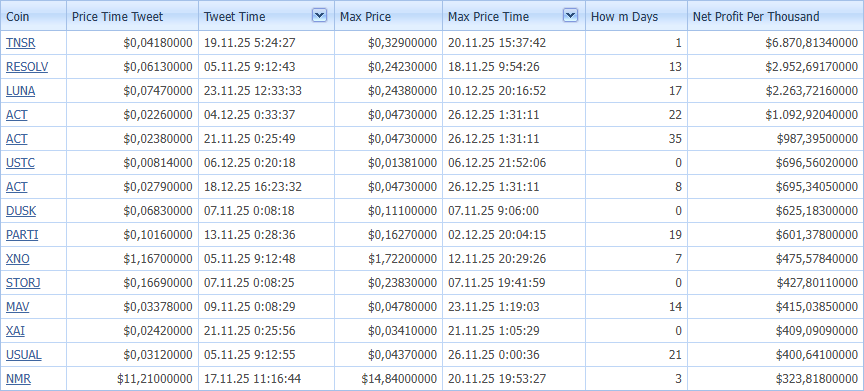Screen dimensions: 864x391
Task: Open the XAI coin link
Action: coord(15,330)
